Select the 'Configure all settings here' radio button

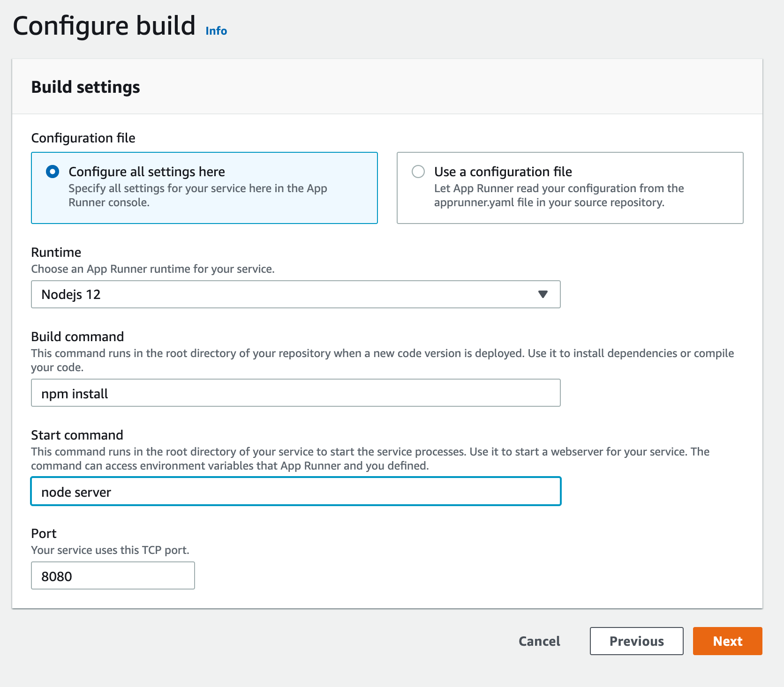(53, 172)
